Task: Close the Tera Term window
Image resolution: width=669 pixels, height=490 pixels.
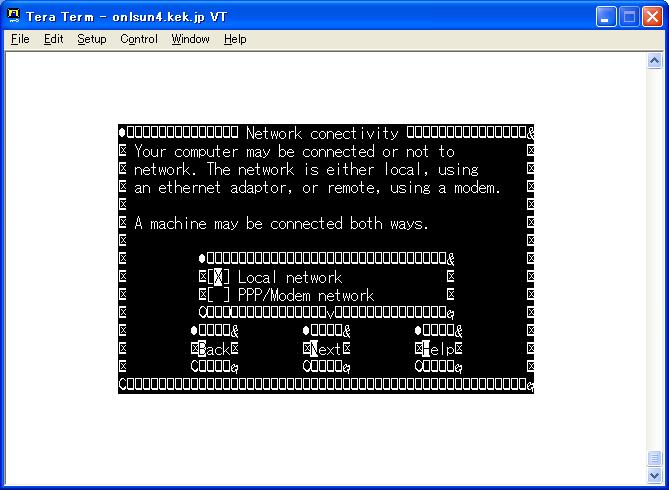Action: 652,17
